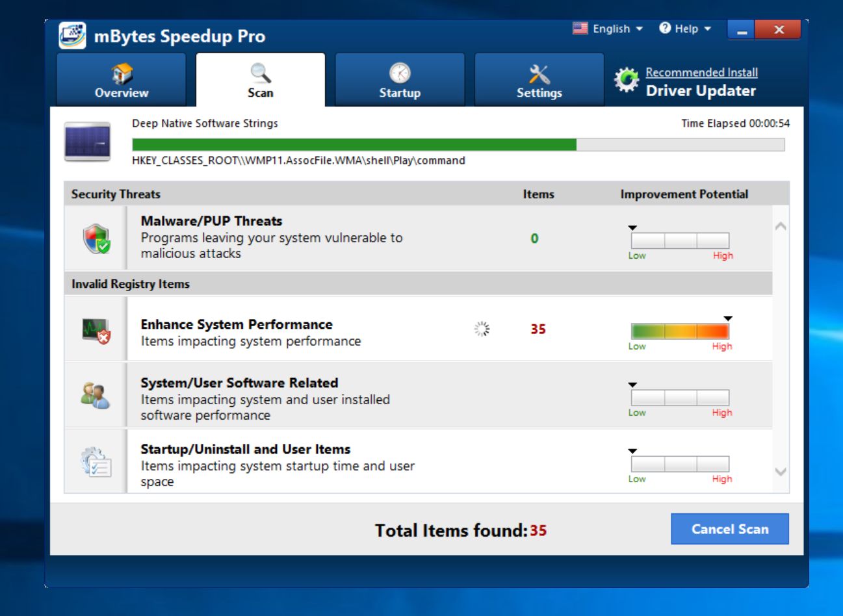Click the Items column header
Viewport: 843px width, 616px height.
539,194
